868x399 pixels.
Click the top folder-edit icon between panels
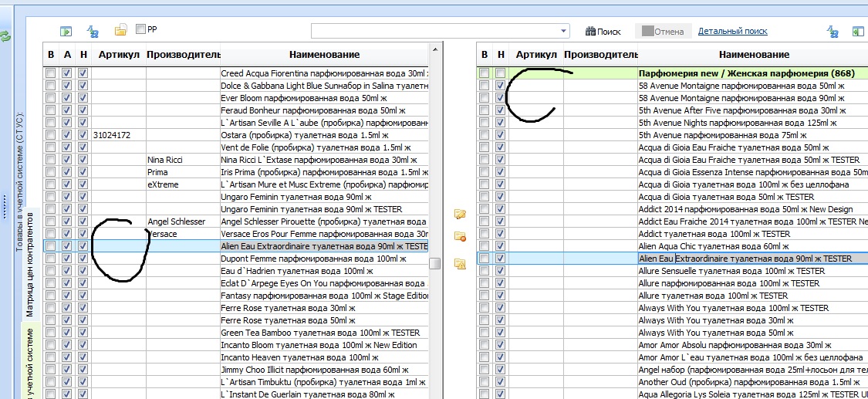(460, 215)
